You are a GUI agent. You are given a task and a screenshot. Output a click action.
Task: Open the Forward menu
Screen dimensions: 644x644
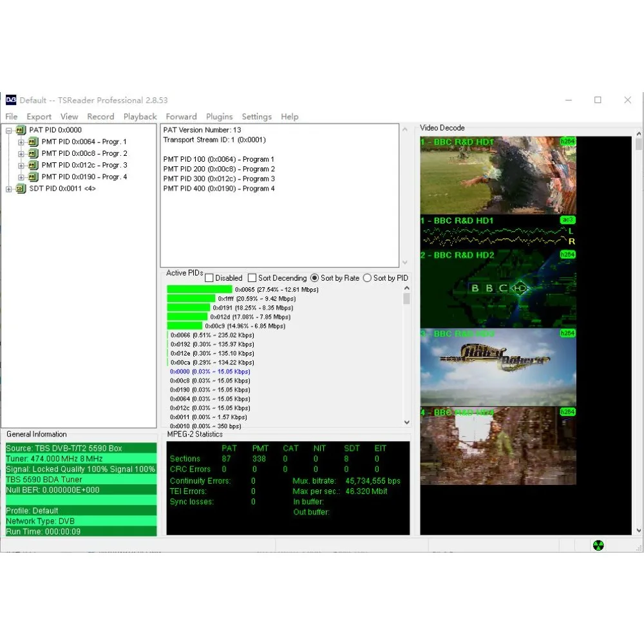click(x=181, y=117)
